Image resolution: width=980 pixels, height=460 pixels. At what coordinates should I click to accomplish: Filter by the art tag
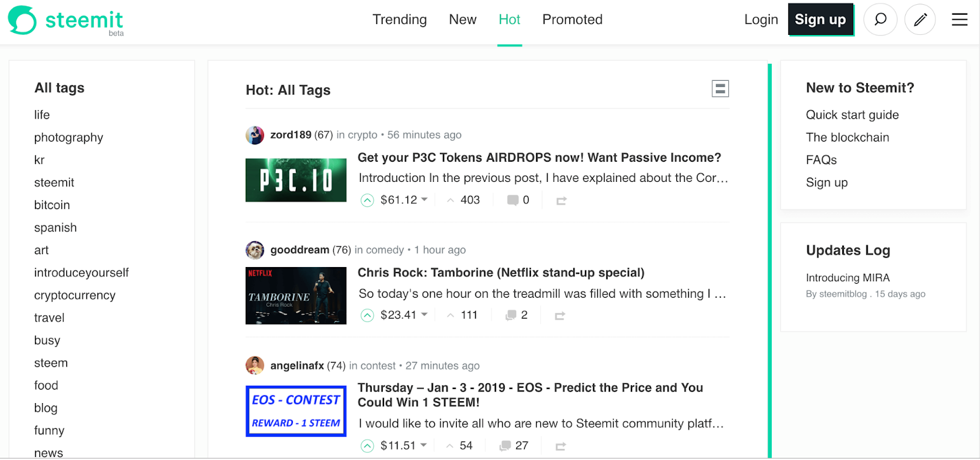click(41, 251)
